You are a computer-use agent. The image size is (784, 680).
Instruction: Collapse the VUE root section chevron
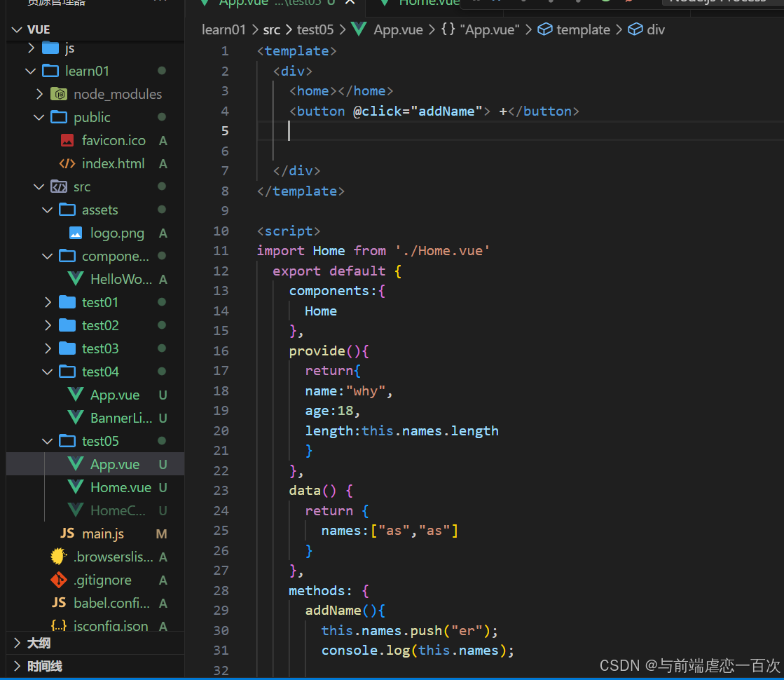click(x=17, y=30)
